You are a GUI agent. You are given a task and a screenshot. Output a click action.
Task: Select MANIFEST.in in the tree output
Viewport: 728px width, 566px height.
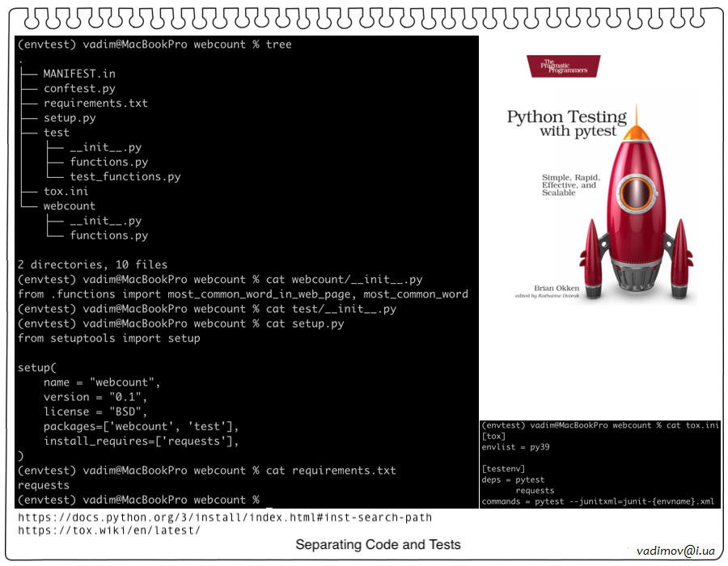[x=79, y=74]
